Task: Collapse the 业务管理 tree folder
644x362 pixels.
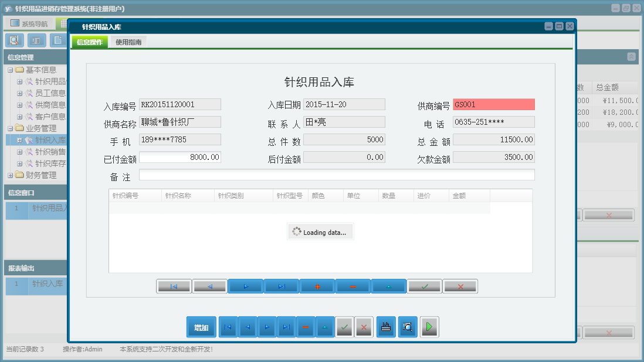Action: (x=10, y=128)
